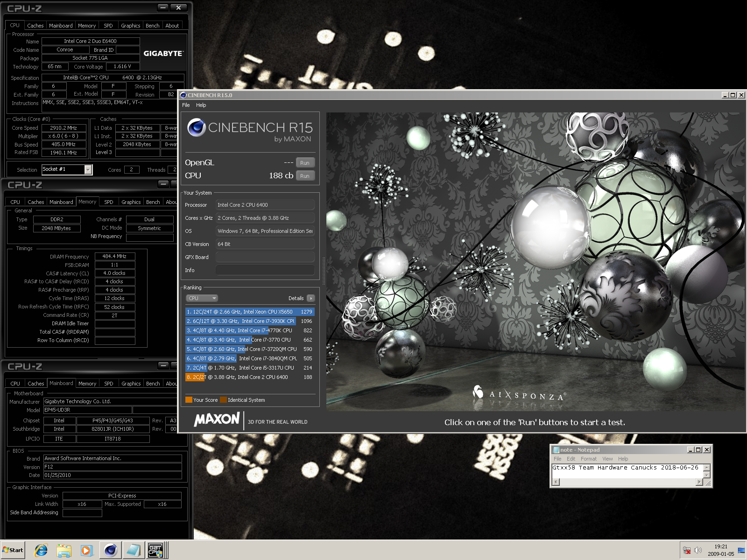Select ranking entry Core 2 CPU 6400
The height and width of the screenshot is (560, 747).
point(250,377)
